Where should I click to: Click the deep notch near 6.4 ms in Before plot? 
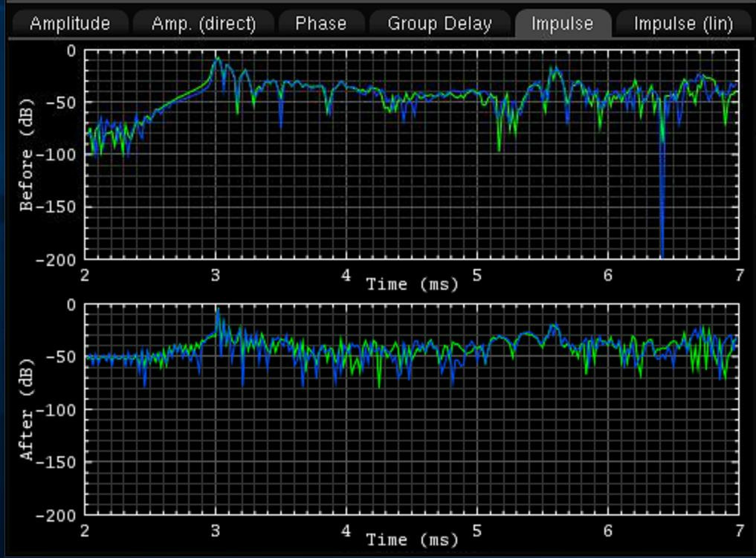tap(662, 223)
